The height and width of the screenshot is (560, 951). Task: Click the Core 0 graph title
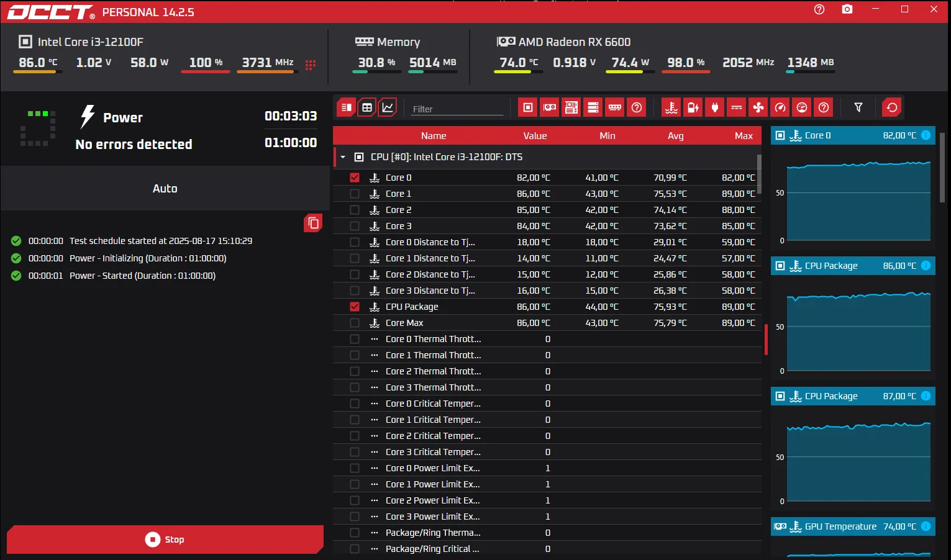pos(817,135)
